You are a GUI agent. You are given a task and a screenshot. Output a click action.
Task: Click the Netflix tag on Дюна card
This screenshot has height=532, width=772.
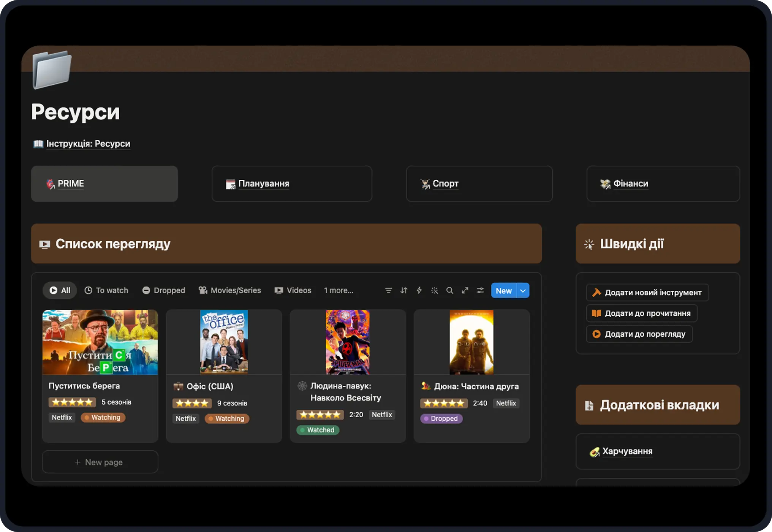point(506,404)
